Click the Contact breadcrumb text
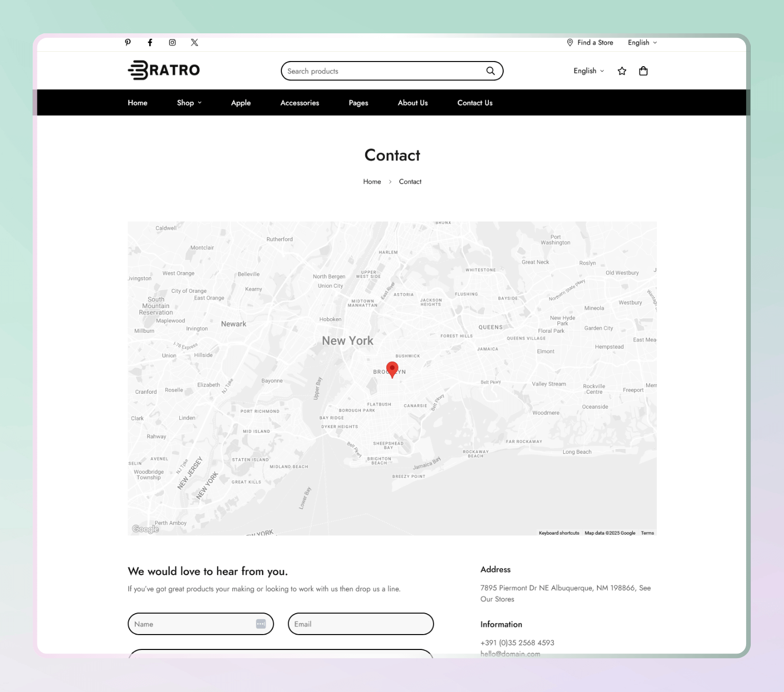Screen dimensions: 784x692 click(x=410, y=181)
